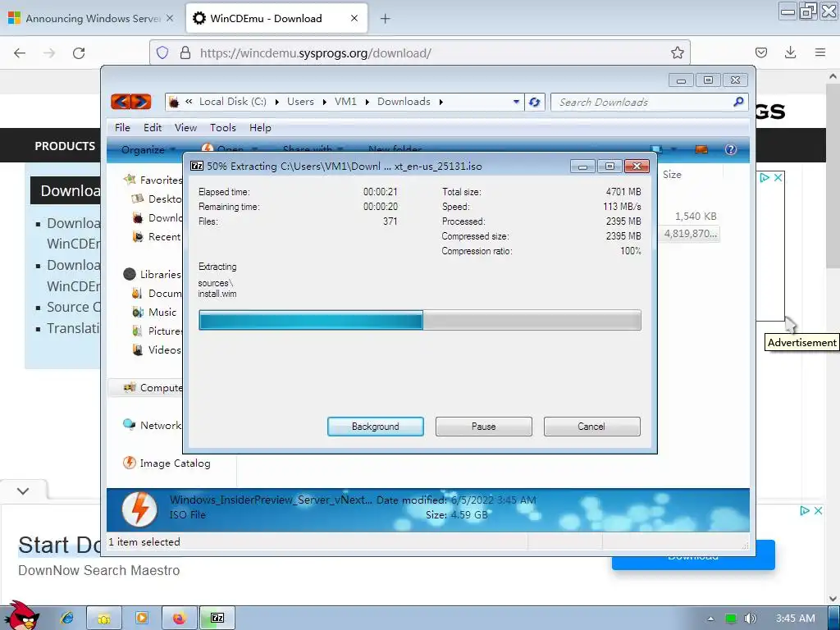Screen dimensions: 840x630
Task: Send extraction to Background
Action: pos(376,427)
